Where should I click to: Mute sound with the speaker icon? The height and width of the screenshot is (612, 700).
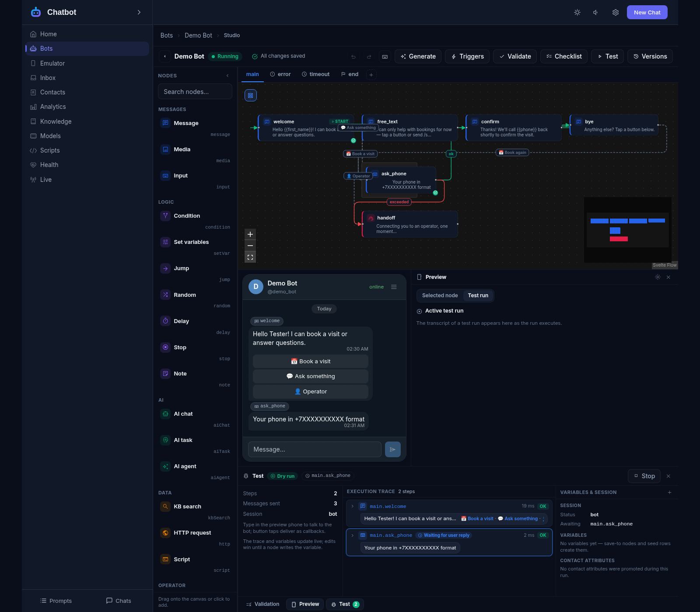click(x=596, y=12)
